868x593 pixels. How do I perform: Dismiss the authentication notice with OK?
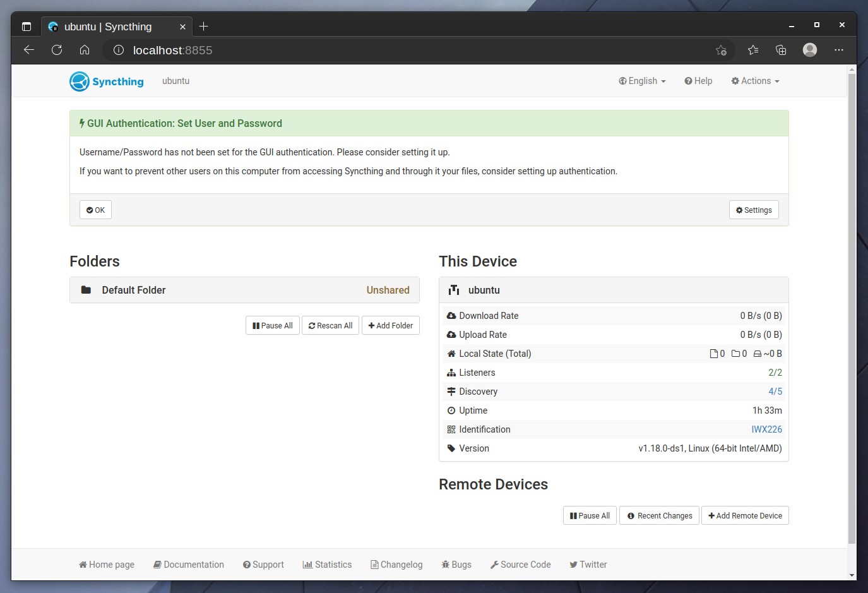pos(95,210)
